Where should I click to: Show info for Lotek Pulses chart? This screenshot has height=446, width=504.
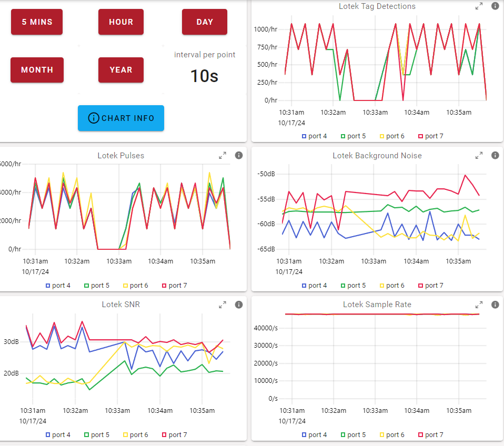coord(238,155)
